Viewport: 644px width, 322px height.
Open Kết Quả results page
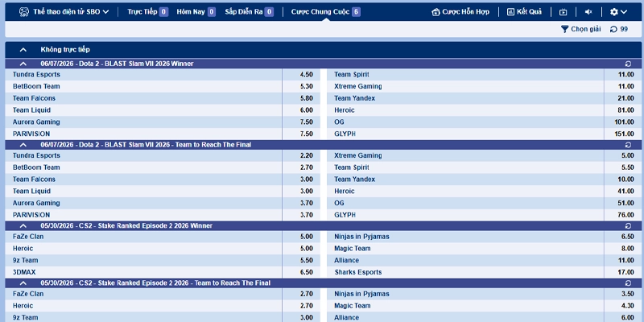click(x=524, y=12)
